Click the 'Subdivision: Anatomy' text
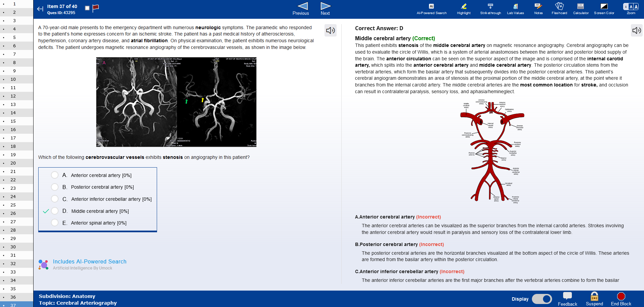Viewport: 644px width, 307px height. tap(67, 296)
